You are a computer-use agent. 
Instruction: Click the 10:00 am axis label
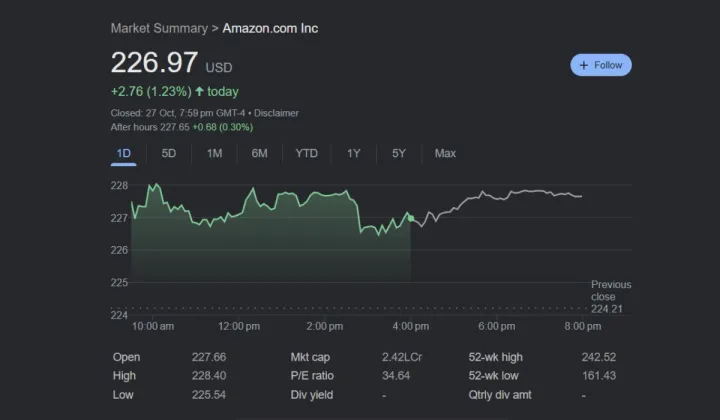(153, 326)
